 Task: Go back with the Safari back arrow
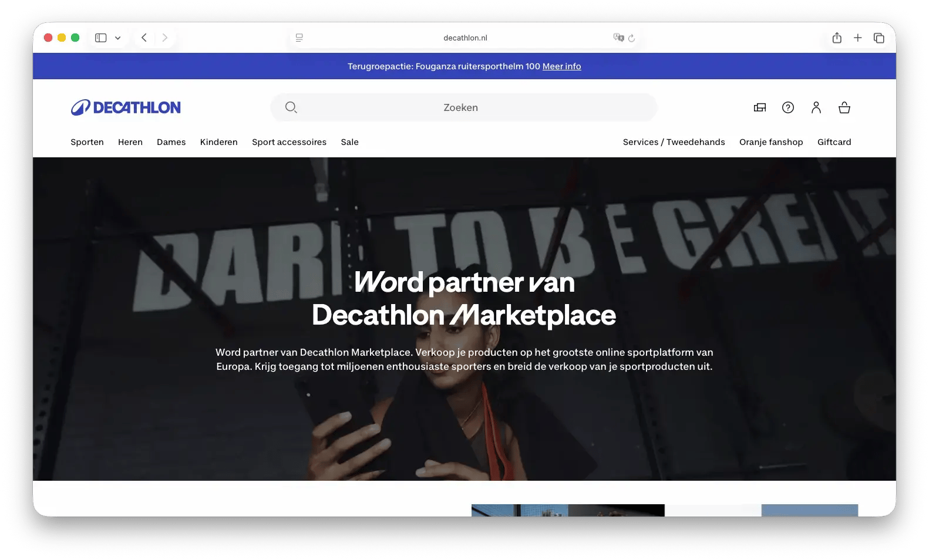(x=144, y=38)
